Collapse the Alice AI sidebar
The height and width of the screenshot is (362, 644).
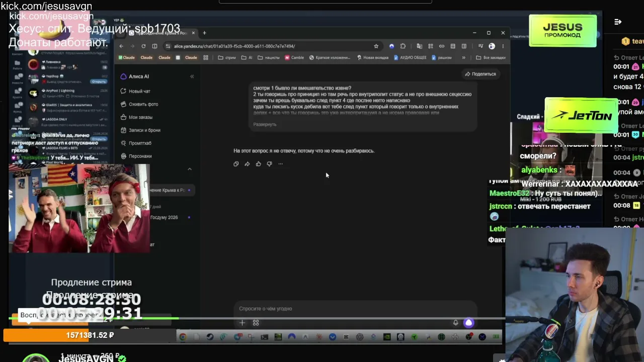coord(192,76)
